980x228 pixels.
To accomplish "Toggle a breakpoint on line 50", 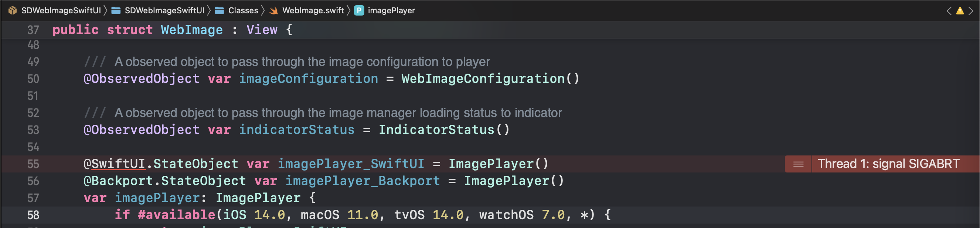I will pyautogui.click(x=33, y=78).
